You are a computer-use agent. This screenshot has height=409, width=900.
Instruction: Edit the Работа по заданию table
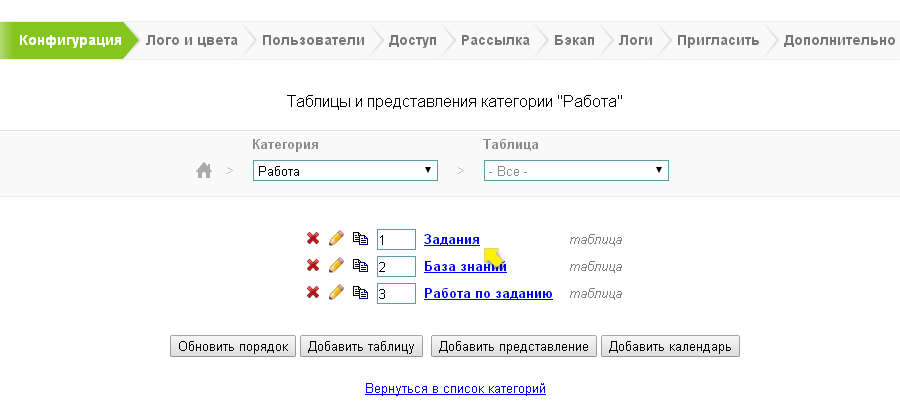[x=336, y=293]
